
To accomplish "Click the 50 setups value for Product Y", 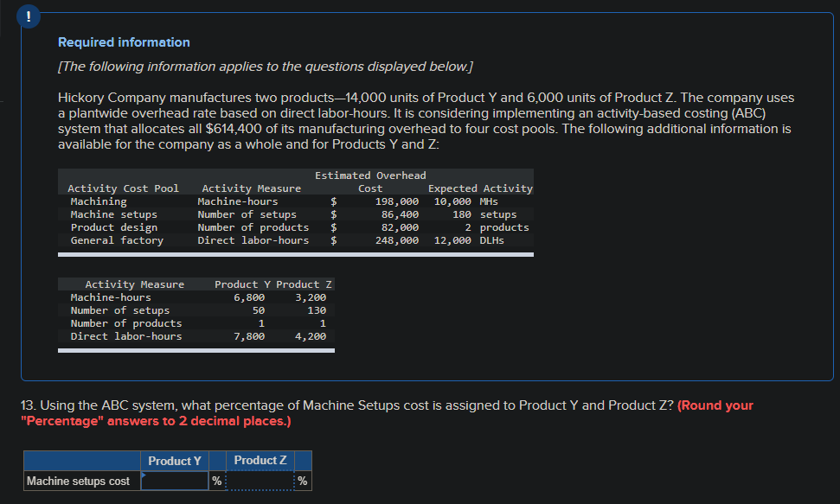I will [x=258, y=310].
